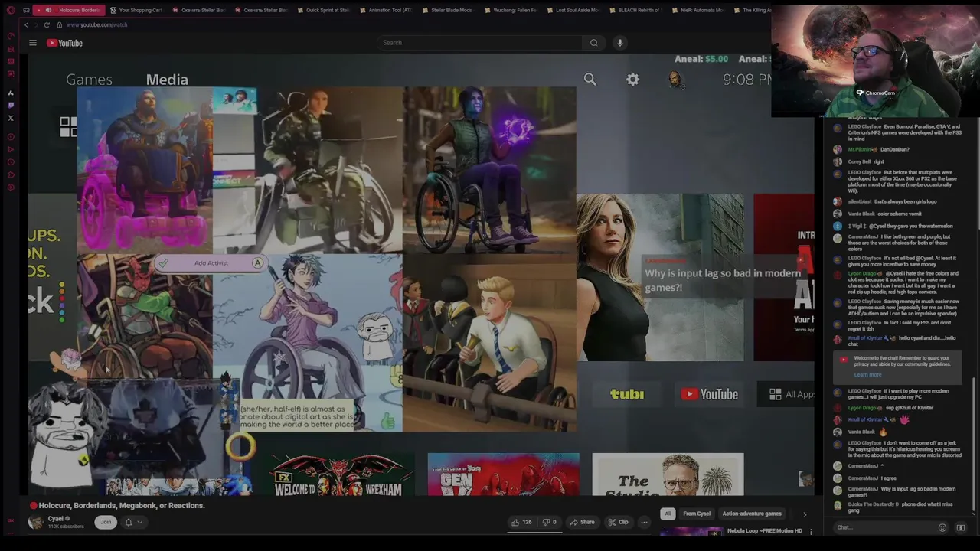The width and height of the screenshot is (980, 551).
Task: Open the more actions ellipsis button
Action: [644, 522]
